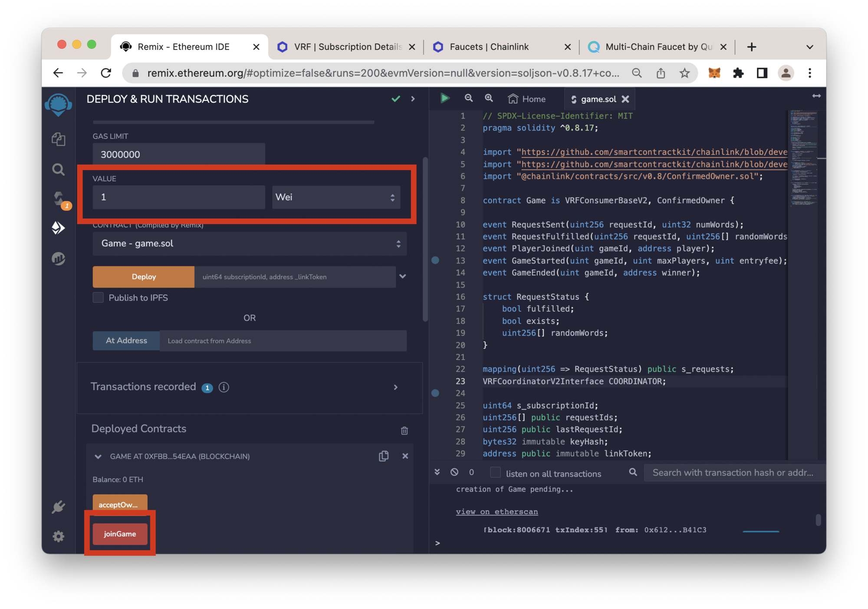Zoom out editor font

pyautogui.click(x=469, y=98)
